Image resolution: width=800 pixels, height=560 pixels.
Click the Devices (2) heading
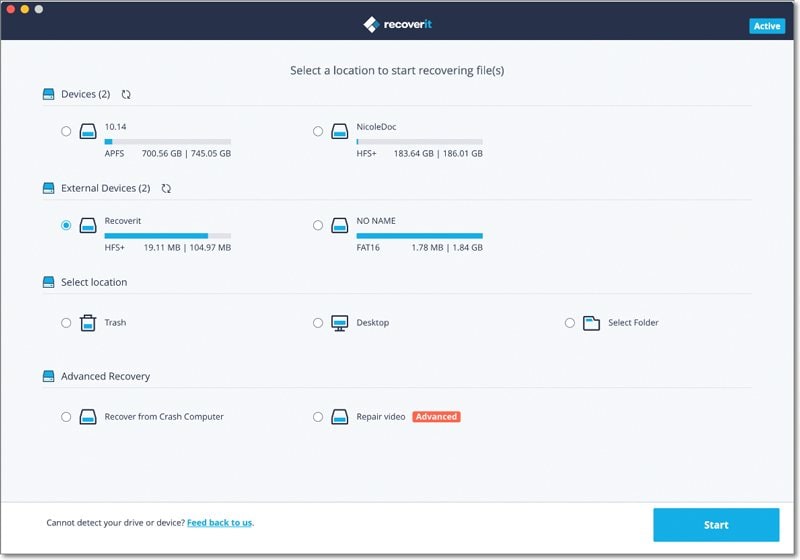(86, 94)
